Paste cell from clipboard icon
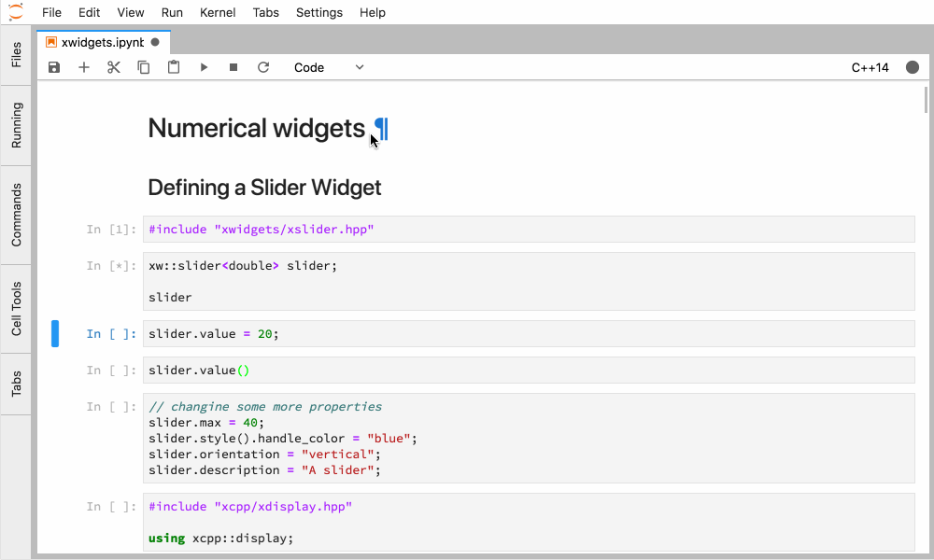The image size is (934, 560). tap(174, 67)
